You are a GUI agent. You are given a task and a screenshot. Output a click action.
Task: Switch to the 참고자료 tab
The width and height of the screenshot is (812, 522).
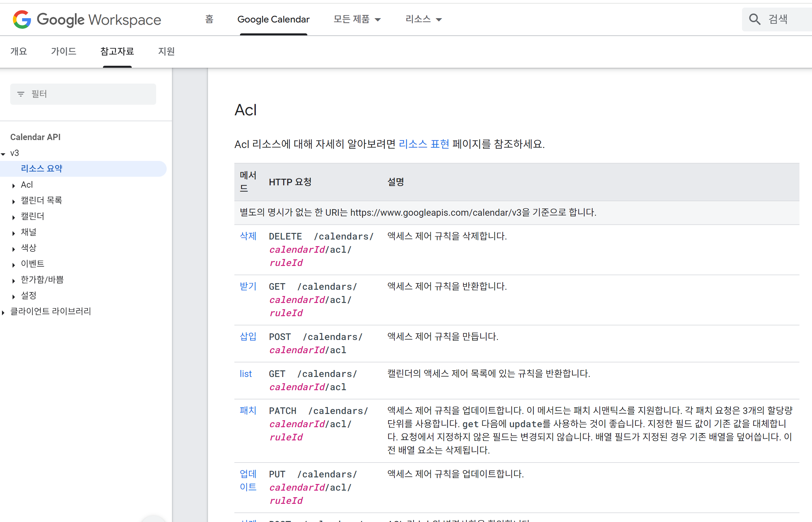117,51
